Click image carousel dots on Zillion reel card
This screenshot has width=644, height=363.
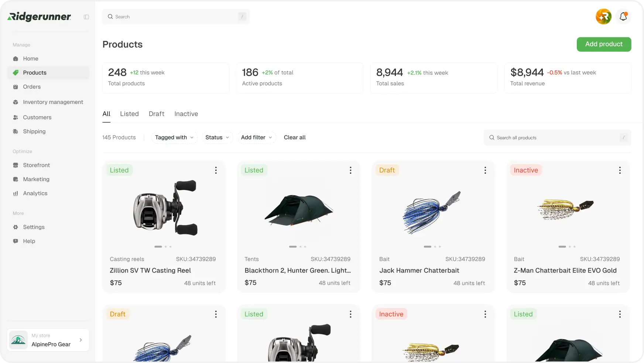[x=163, y=246]
